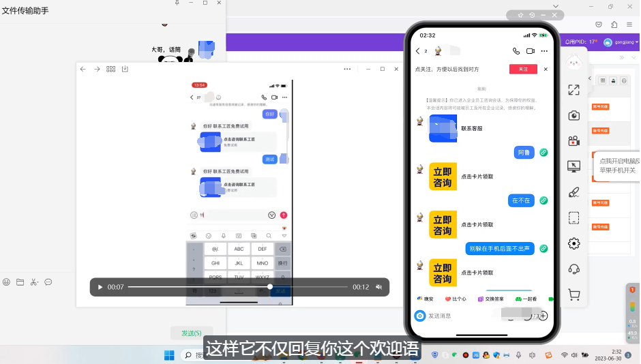Mute the video player sound

click(x=378, y=287)
